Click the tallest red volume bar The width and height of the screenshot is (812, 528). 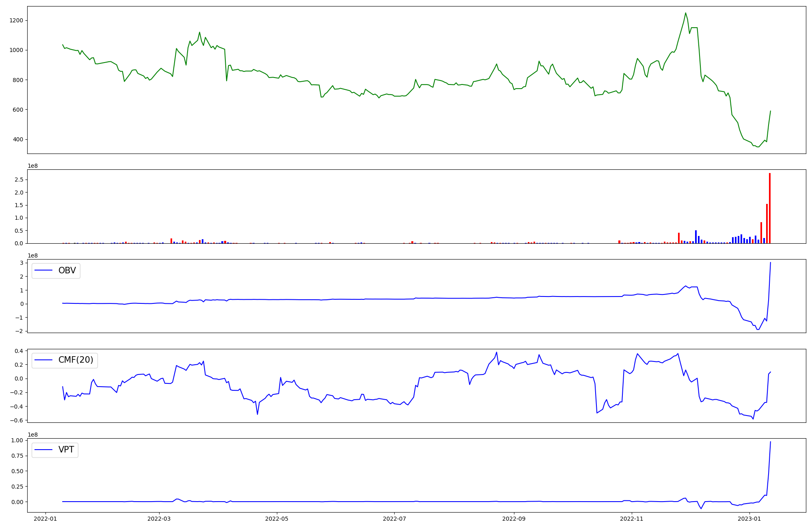coord(769,208)
